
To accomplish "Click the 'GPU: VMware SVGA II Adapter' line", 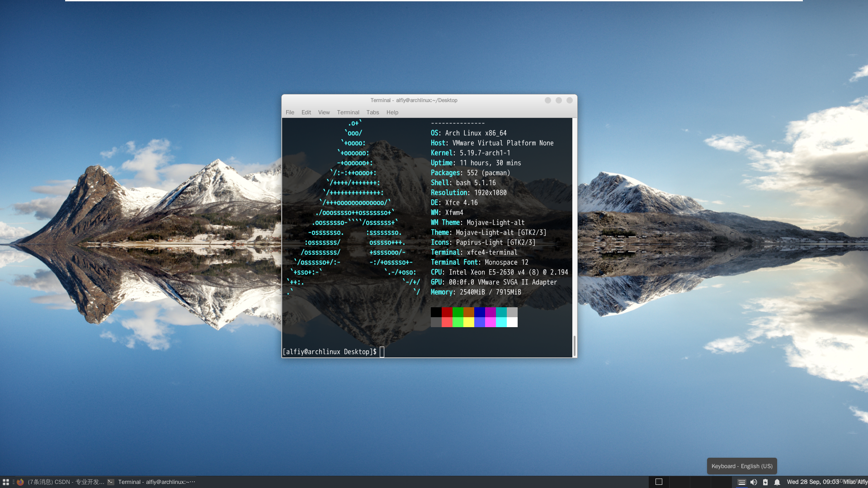I will point(494,282).
